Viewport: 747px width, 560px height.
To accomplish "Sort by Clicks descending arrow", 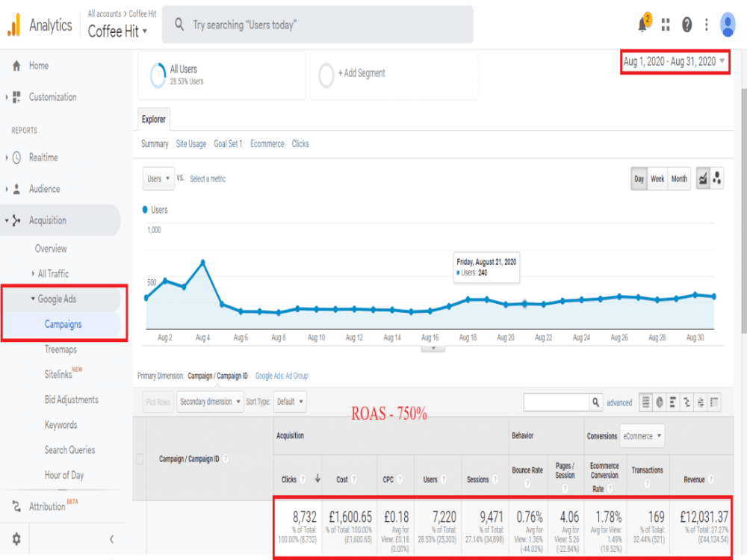I will (317, 479).
